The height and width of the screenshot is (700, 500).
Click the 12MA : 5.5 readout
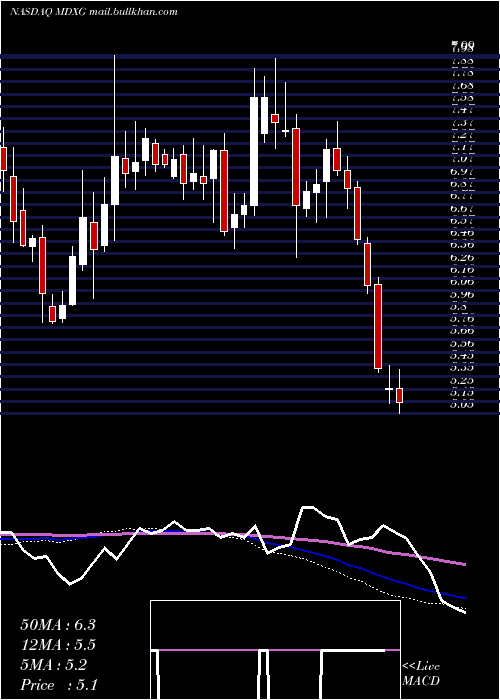click(58, 645)
